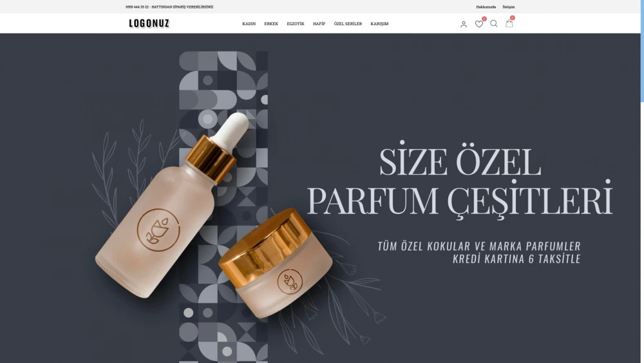
Task: Click the SİZE ÖZEL PARFUM ÇEŞİTLERİ banner heading
Action: point(460,181)
